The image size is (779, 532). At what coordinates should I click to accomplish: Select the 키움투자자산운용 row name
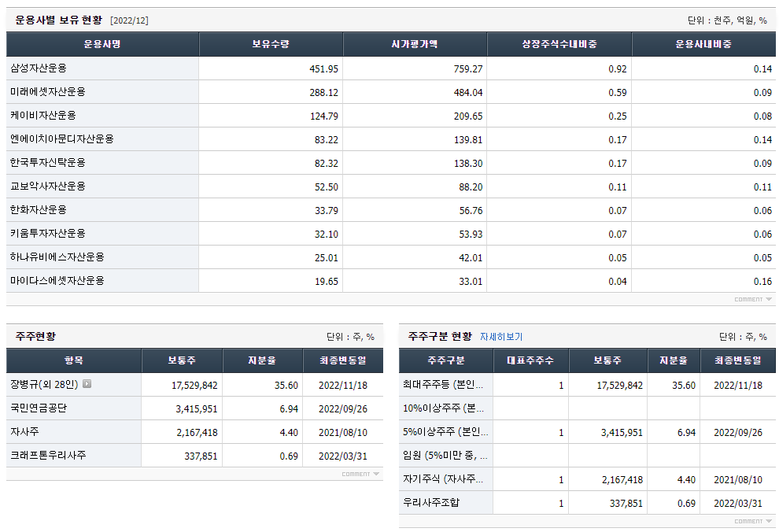click(48, 234)
